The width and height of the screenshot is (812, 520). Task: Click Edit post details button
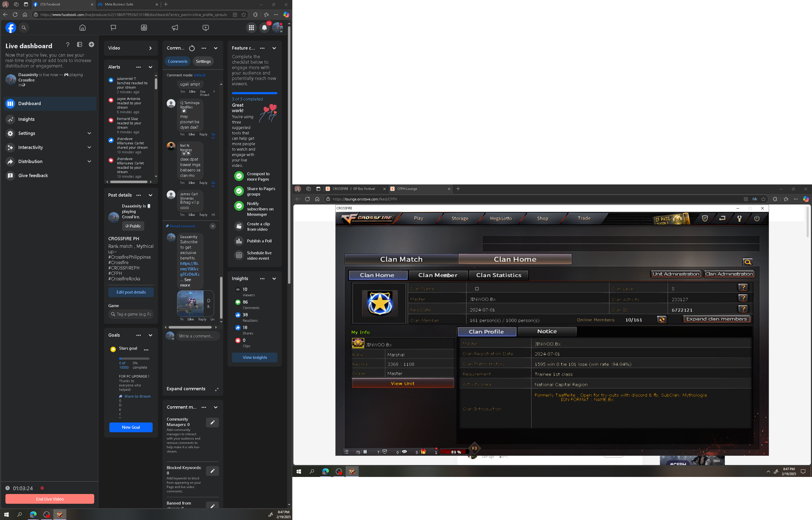[131, 292]
